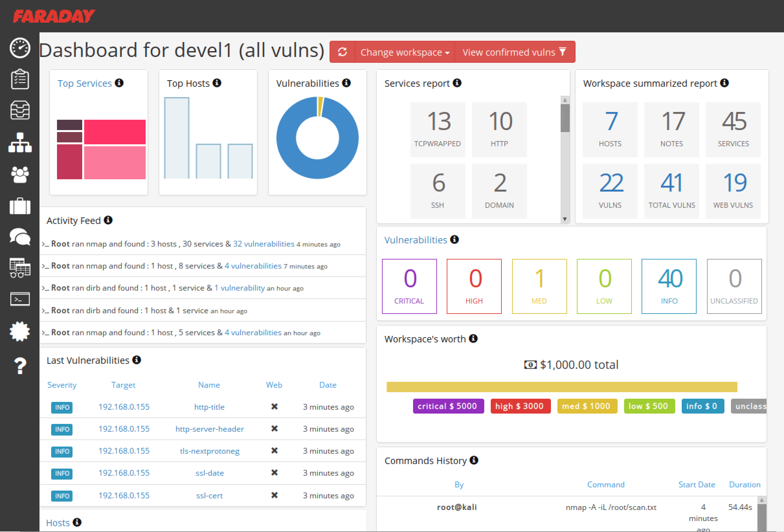Toggle View confirmed vulns filter
784x532 pixels.
514,52
